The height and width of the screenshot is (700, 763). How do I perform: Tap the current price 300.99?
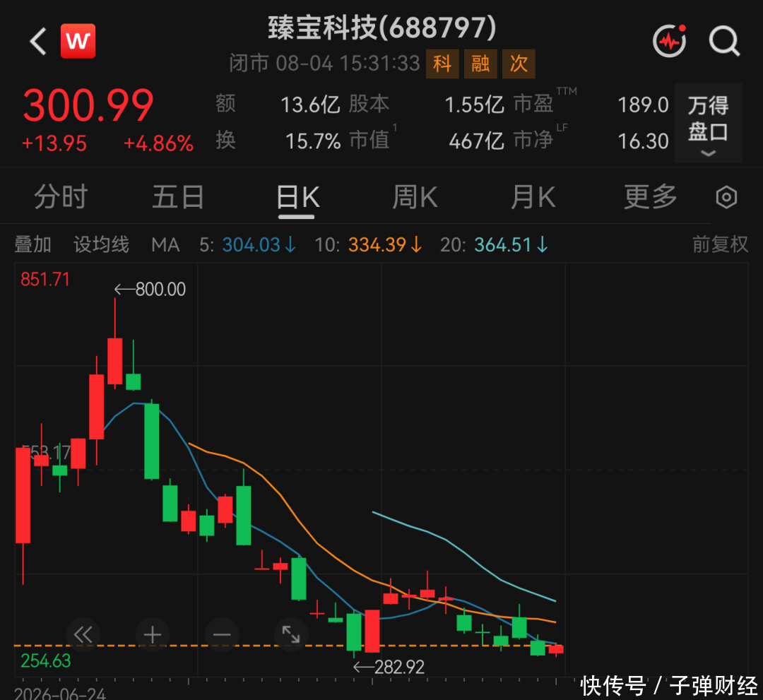tap(88, 105)
